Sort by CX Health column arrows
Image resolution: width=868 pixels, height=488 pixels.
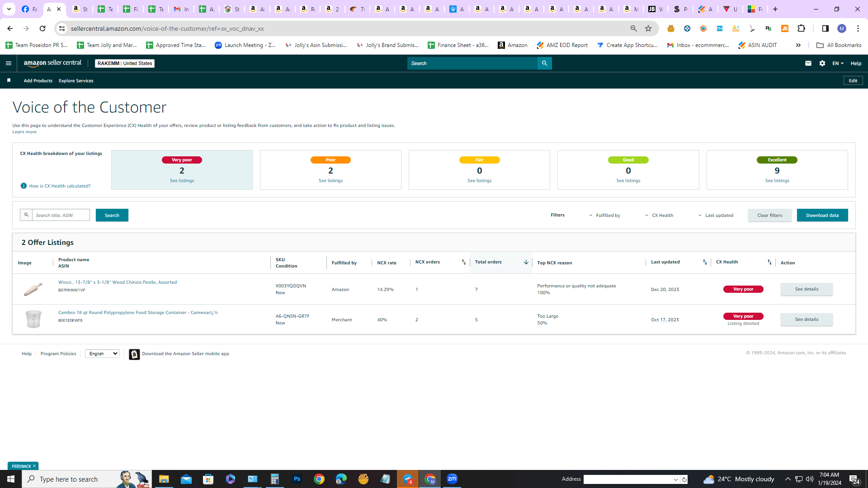(769, 262)
